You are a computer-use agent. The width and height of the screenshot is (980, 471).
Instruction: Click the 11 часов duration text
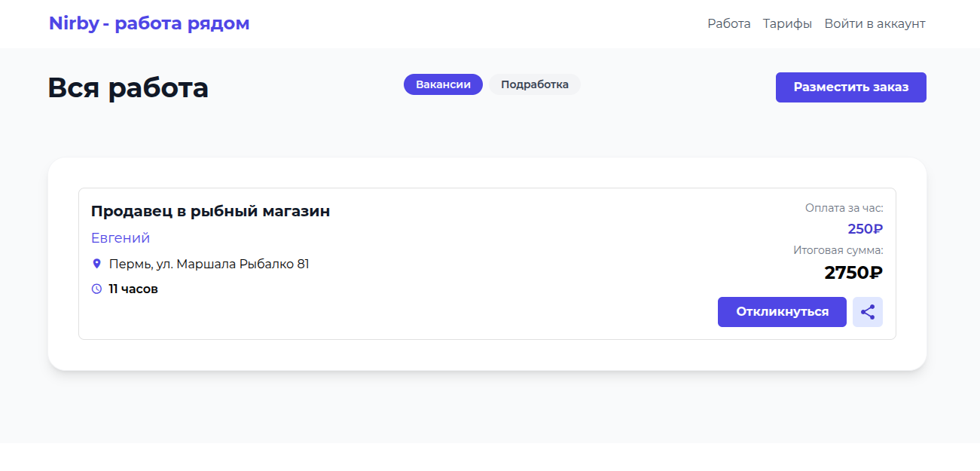point(132,288)
